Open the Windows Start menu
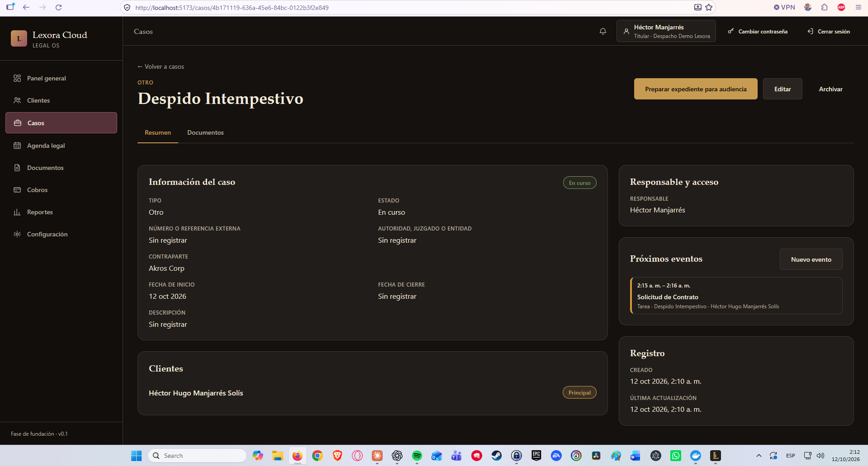The width and height of the screenshot is (868, 466). pos(136,456)
